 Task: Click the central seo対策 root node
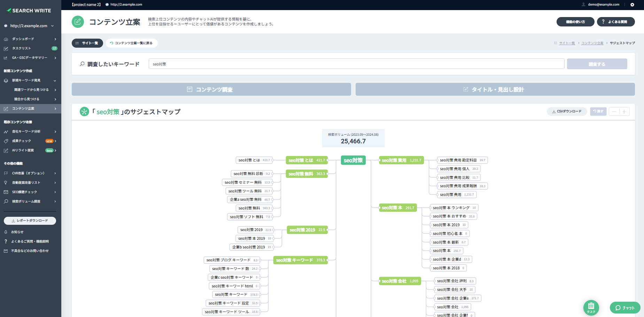(x=353, y=160)
